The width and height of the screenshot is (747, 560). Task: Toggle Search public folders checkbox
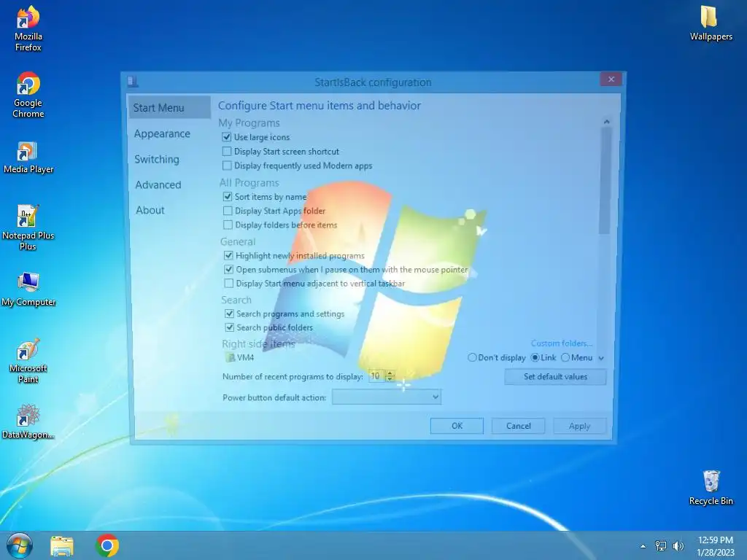click(x=230, y=327)
